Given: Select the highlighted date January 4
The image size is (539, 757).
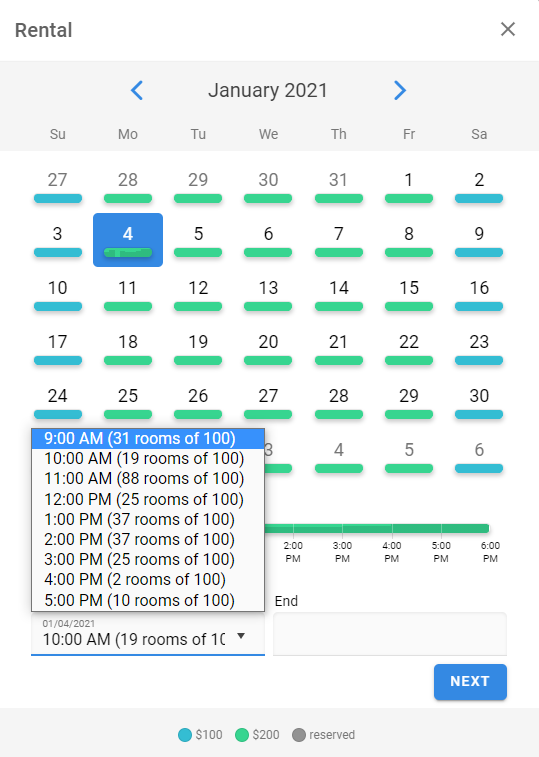Looking at the screenshot, I should point(128,240).
